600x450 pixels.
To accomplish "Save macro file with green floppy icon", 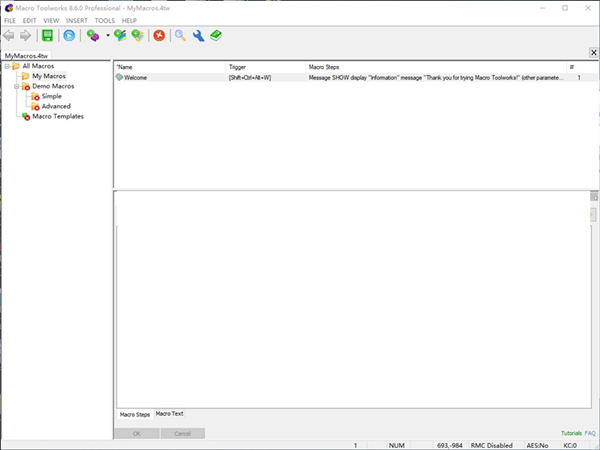I will point(47,36).
